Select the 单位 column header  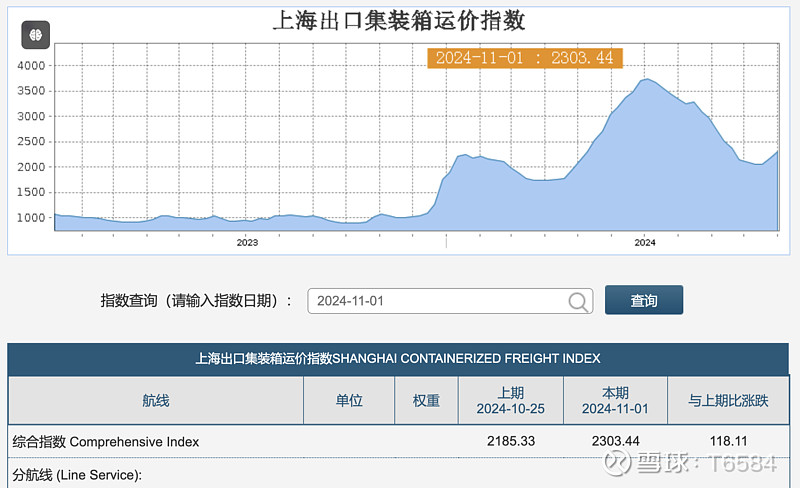coord(349,401)
